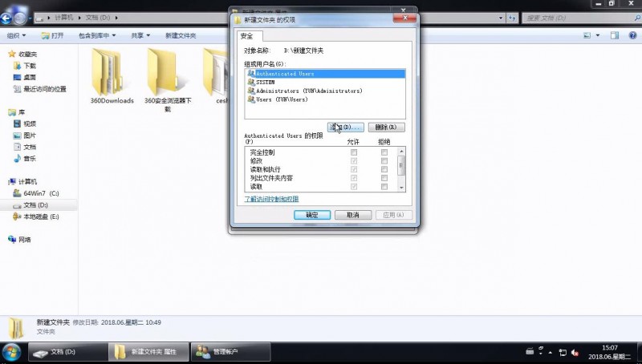This screenshot has width=642, height=364.
Task: Click 打开 toolbar item text
Action: click(58, 35)
